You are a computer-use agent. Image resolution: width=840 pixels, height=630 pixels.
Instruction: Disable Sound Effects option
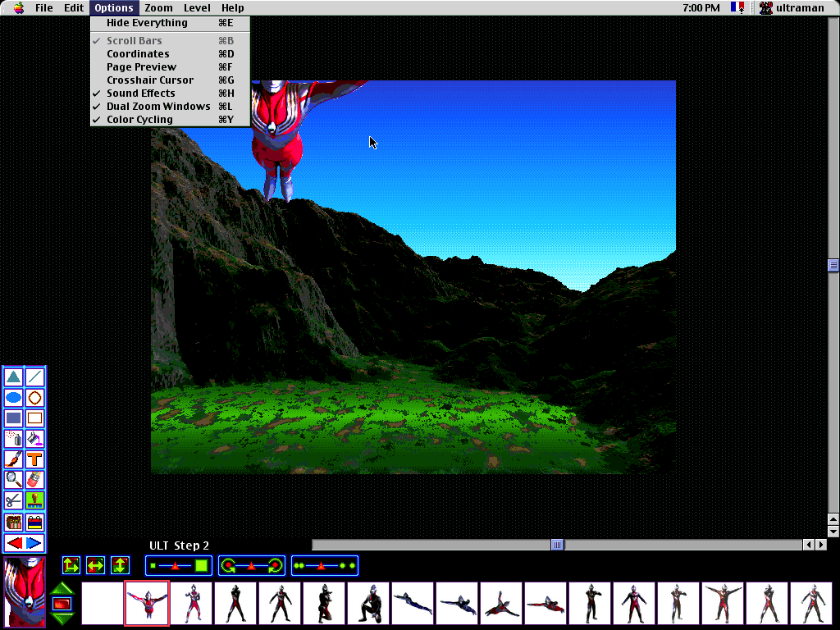coord(170,94)
